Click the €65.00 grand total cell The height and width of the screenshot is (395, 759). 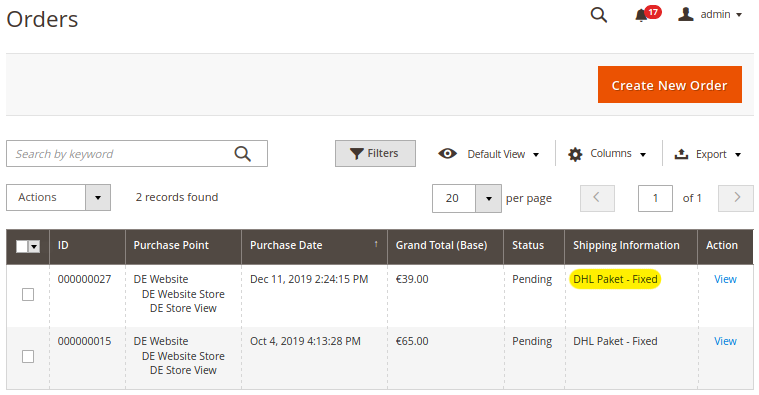[412, 341]
